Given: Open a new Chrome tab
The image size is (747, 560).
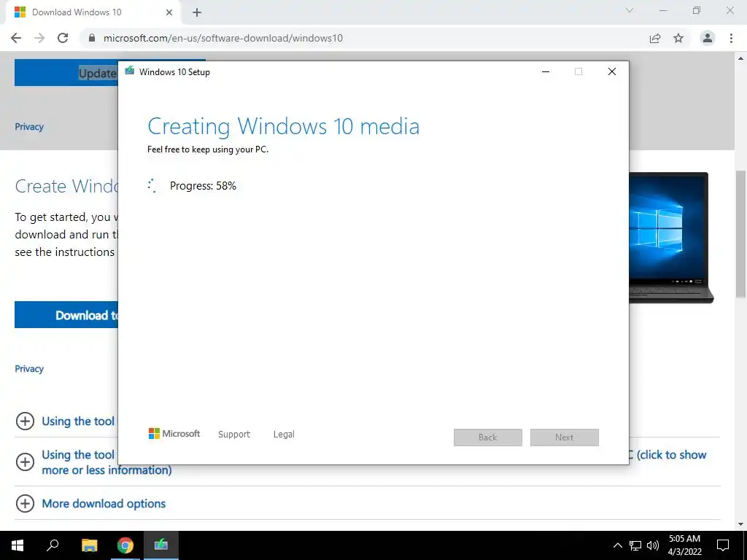Looking at the screenshot, I should tap(197, 12).
